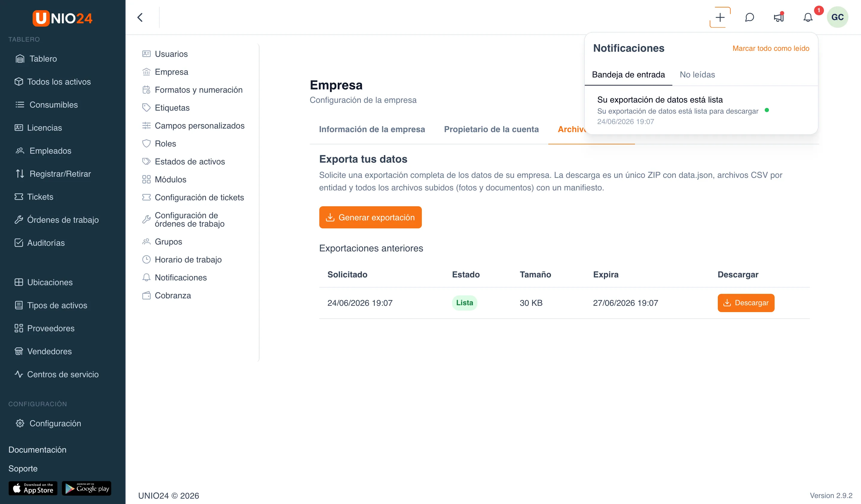Screen dimensions: 861x504
Task: Open Campos personalizados settings
Action: pyautogui.click(x=194, y=126)
